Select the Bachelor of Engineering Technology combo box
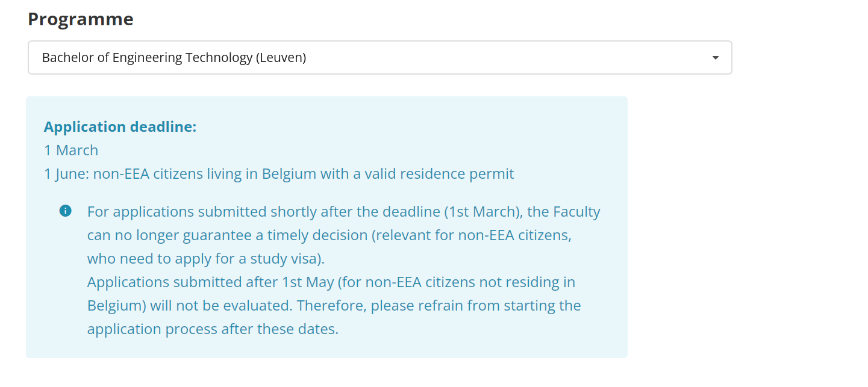Screen dimensions: 868x387 (x=379, y=58)
